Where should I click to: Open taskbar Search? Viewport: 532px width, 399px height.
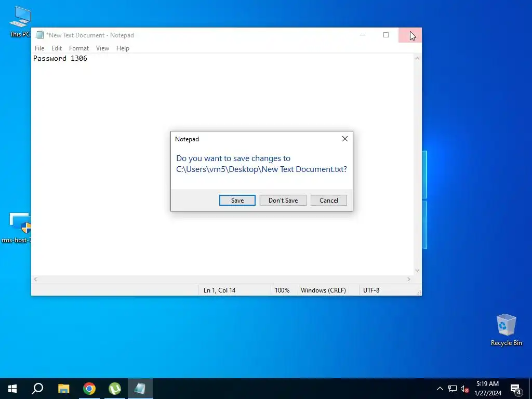[x=37, y=389]
